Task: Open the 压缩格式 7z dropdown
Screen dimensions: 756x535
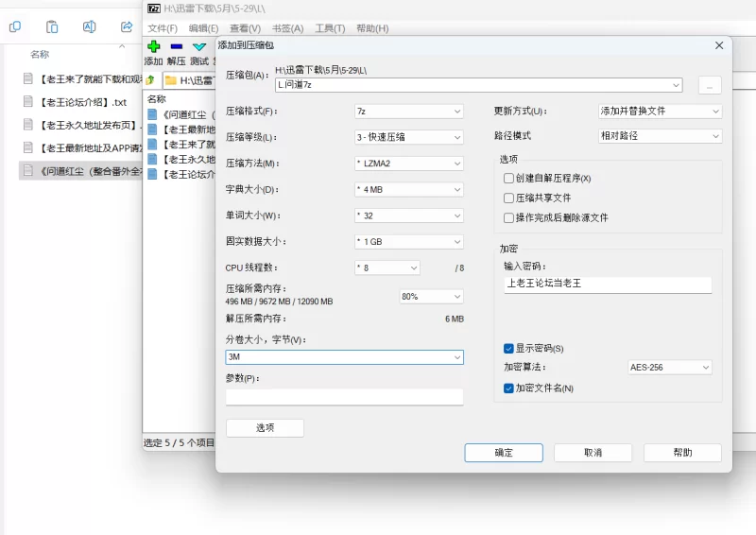Action: pos(409,112)
